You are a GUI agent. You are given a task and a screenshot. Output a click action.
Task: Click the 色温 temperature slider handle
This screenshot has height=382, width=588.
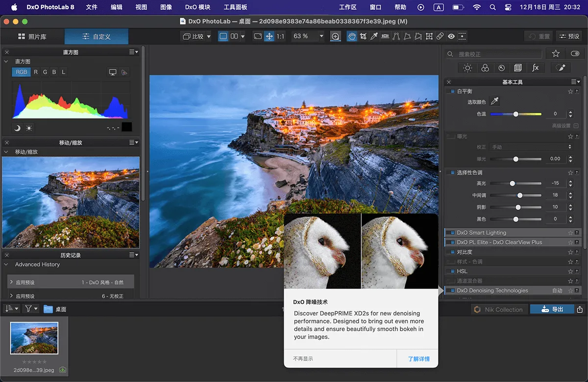[515, 114]
